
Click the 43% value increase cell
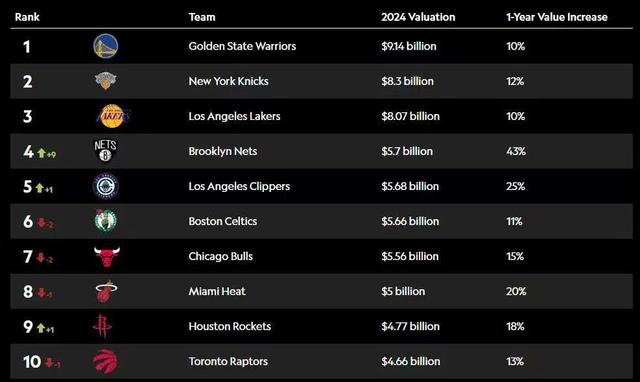516,151
